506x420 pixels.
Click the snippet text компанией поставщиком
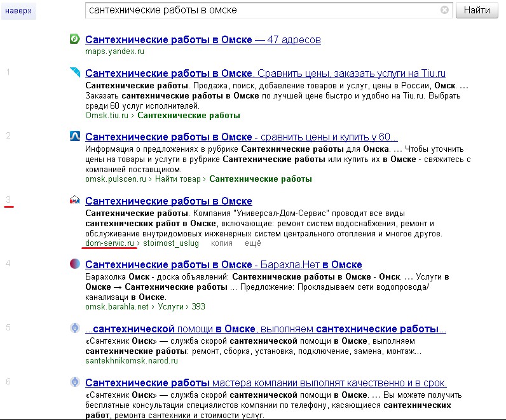133,170
